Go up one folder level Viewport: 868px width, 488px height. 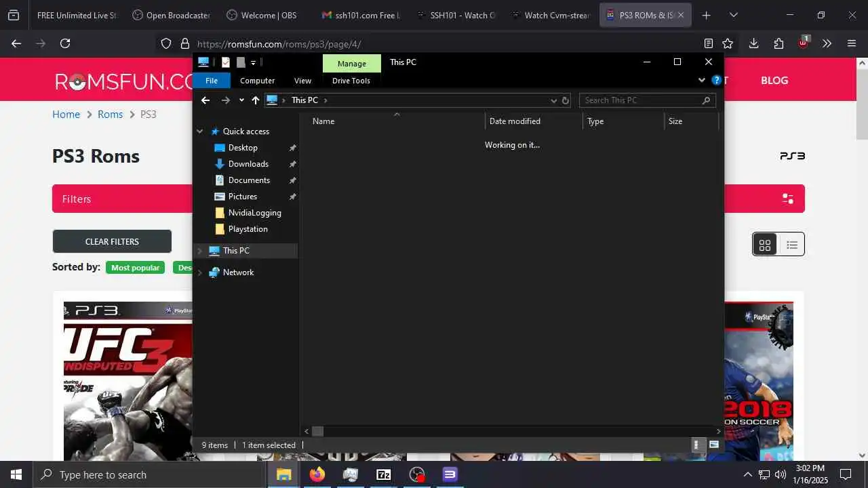coord(256,100)
